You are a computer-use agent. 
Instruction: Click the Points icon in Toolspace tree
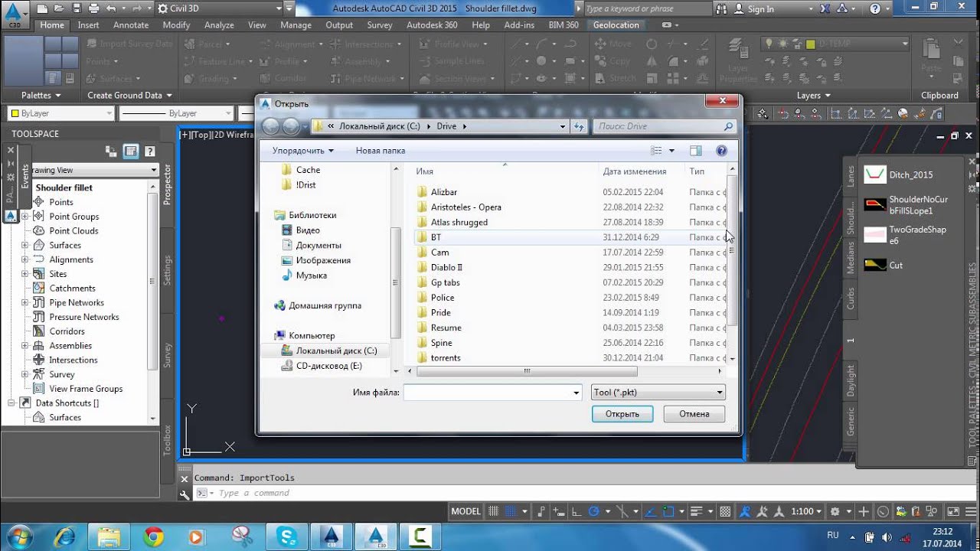(38, 202)
